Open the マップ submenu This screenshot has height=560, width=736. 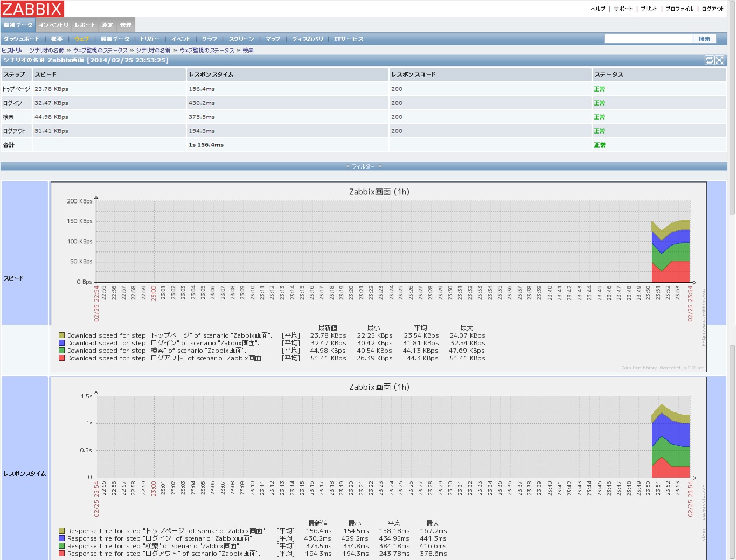click(273, 39)
